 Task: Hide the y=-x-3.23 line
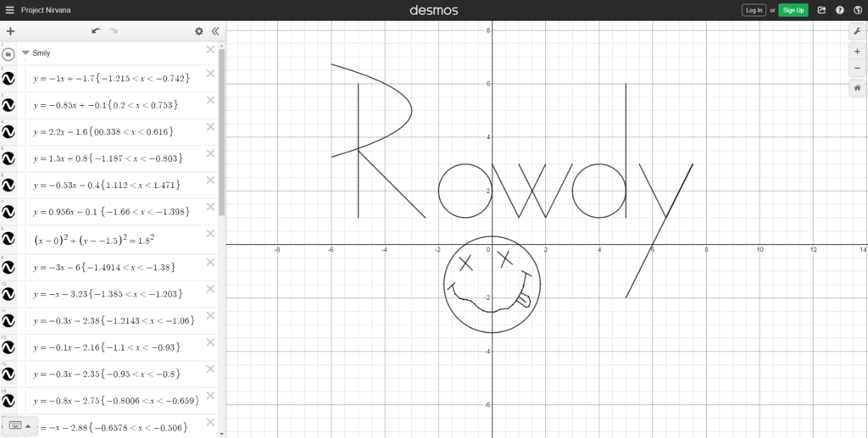[8, 294]
